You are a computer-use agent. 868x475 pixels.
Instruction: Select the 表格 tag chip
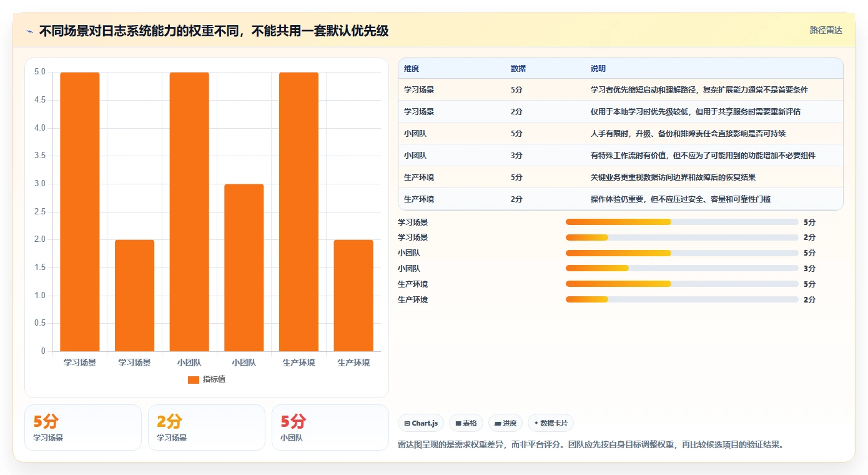coord(466,423)
